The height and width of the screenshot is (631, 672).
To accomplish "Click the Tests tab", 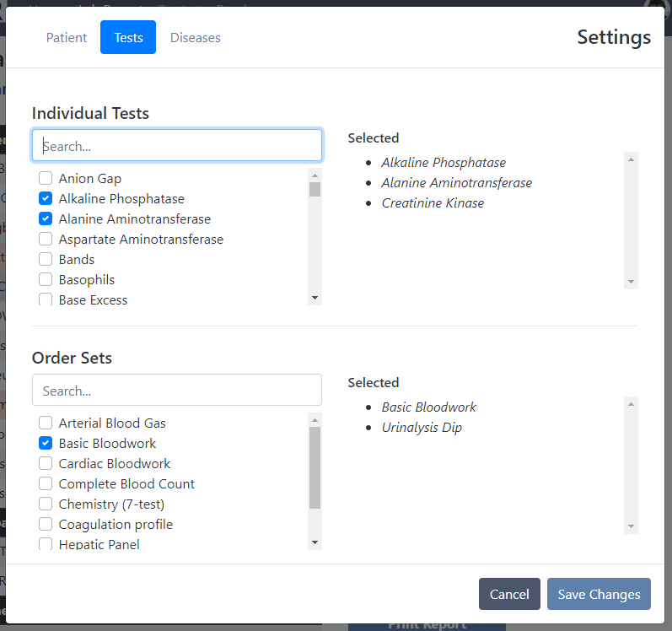I will tap(128, 38).
